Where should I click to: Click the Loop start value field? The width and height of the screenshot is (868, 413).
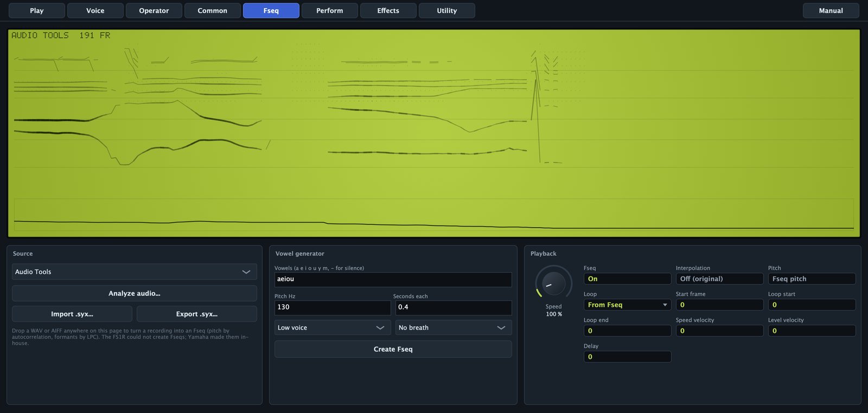[x=812, y=305]
